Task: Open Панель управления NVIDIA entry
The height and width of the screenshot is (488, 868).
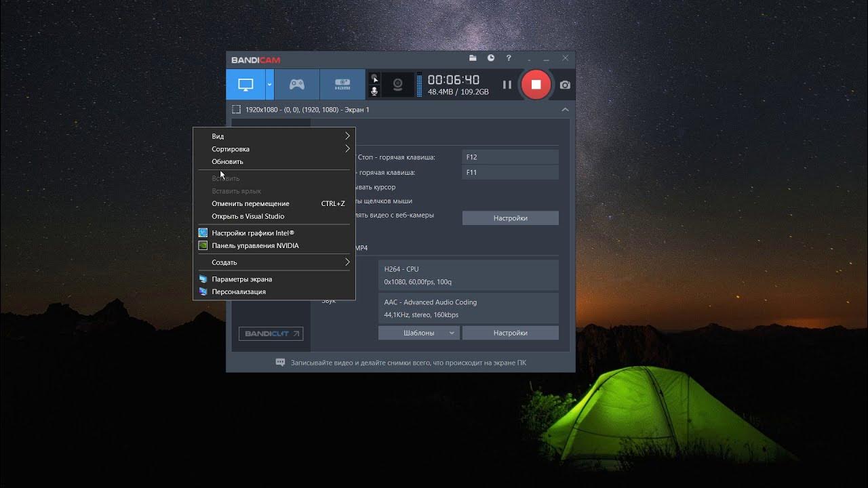Action: click(x=274, y=246)
